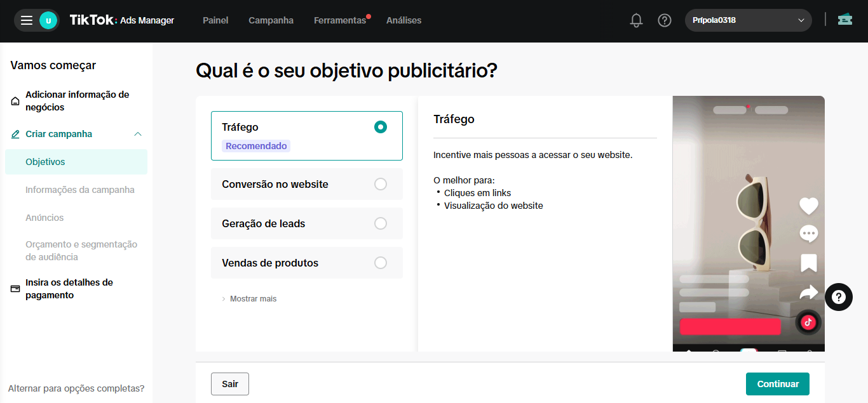Switch to the Análises tab

click(403, 20)
